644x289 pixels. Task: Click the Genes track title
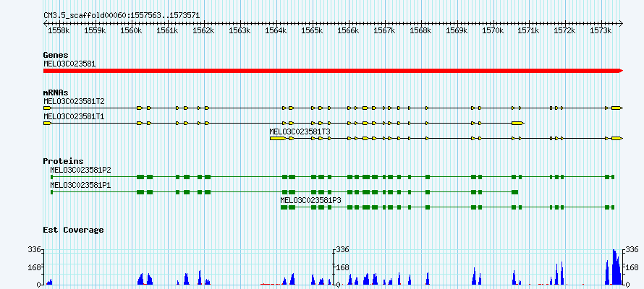point(56,55)
